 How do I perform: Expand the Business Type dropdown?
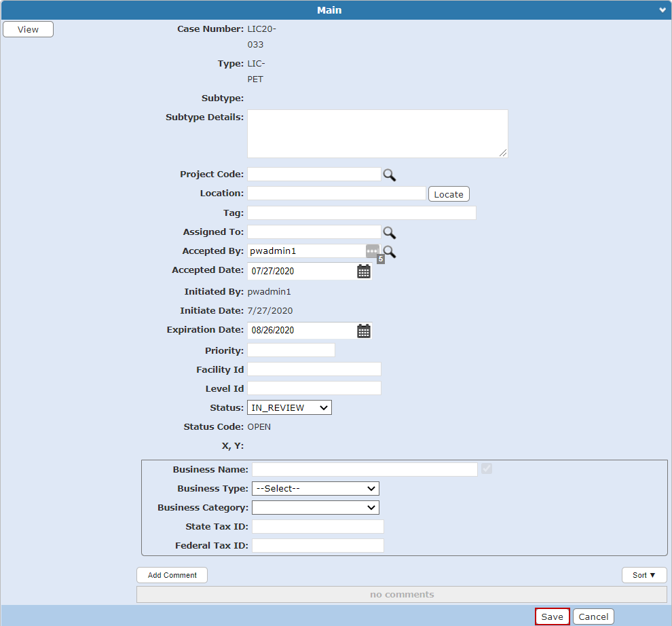click(x=315, y=488)
